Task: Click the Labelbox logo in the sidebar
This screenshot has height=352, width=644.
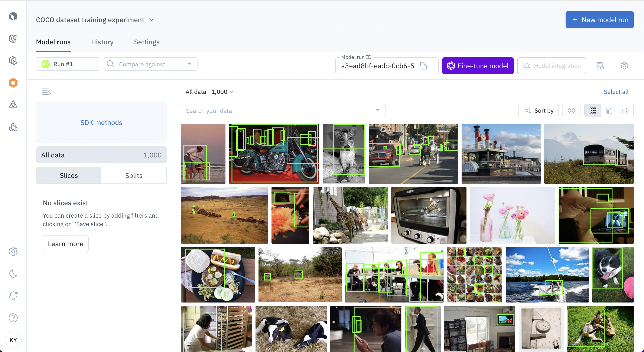Action: pos(13,16)
